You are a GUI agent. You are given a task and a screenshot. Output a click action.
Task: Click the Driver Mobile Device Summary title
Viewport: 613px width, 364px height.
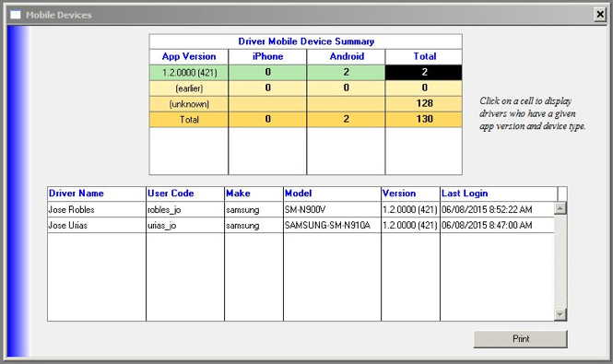tap(306, 41)
